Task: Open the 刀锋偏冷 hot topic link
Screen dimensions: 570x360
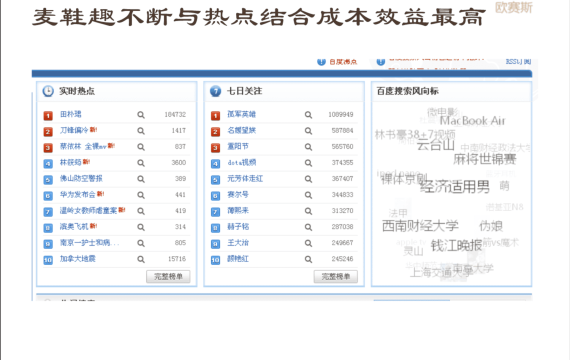Action: pos(74,130)
